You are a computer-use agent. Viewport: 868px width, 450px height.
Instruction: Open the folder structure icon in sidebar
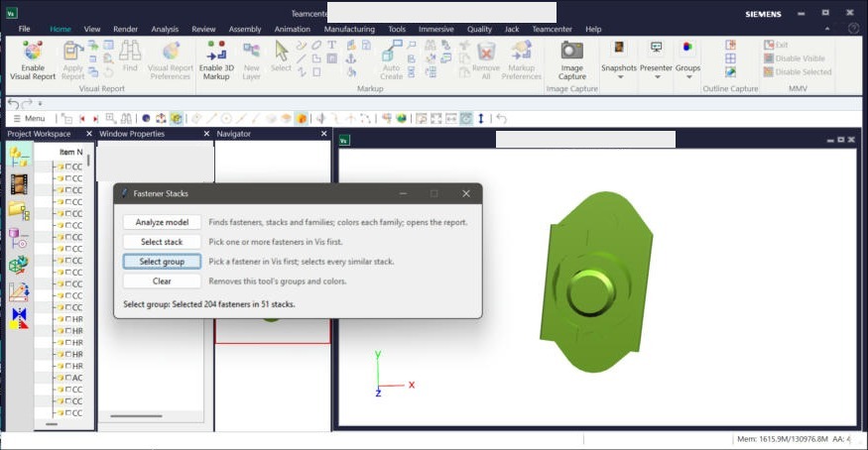click(20, 210)
